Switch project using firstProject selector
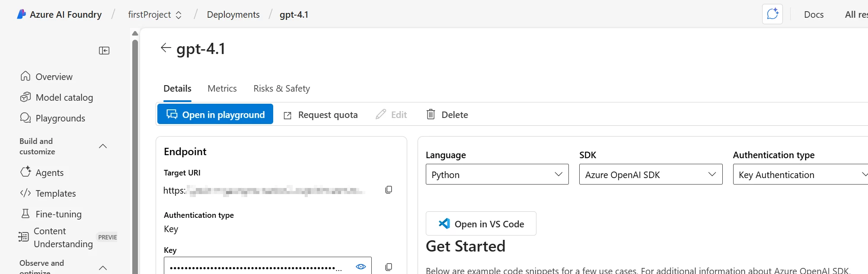 point(155,15)
